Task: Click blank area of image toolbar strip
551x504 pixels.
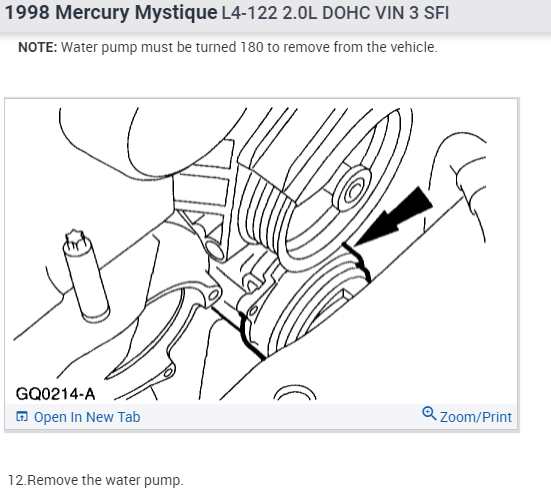Action: (281, 417)
